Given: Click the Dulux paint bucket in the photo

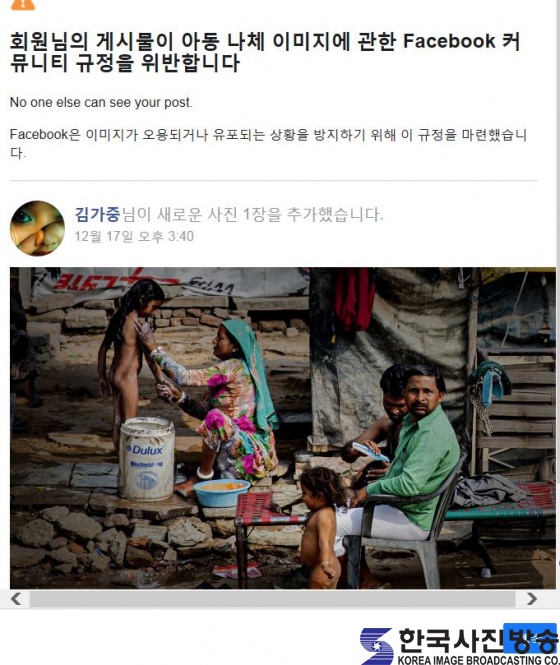Looking at the screenshot, I should (x=146, y=458).
